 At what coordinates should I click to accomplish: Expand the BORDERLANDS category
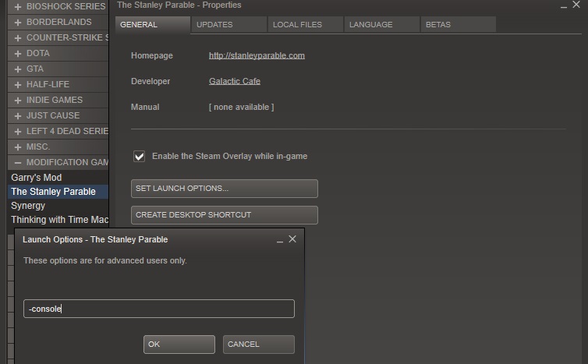click(18, 23)
